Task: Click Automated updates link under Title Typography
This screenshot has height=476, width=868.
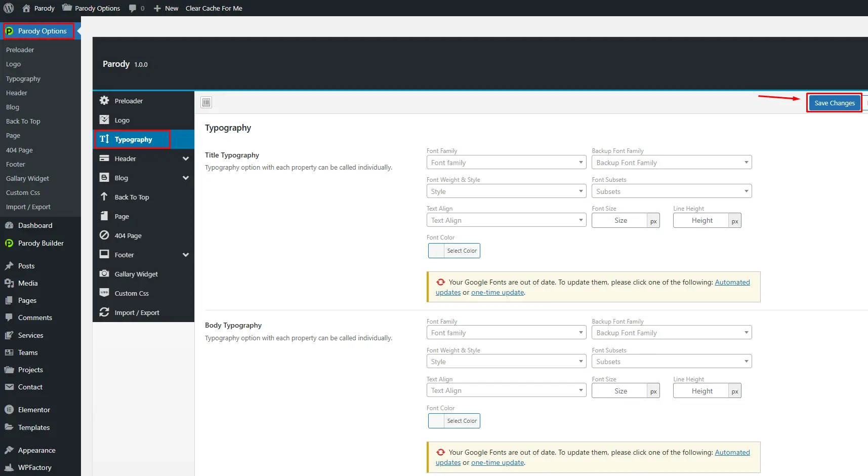Action: click(732, 282)
